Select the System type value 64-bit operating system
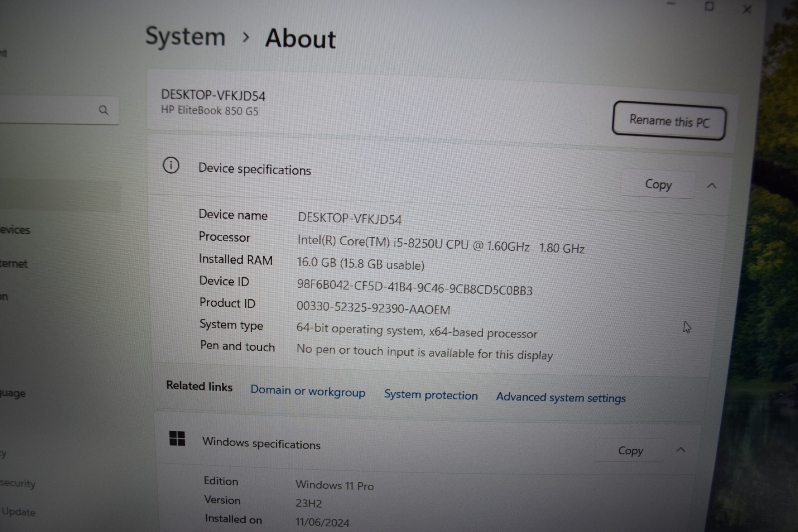Screen dimensions: 798x532 tap(417, 331)
